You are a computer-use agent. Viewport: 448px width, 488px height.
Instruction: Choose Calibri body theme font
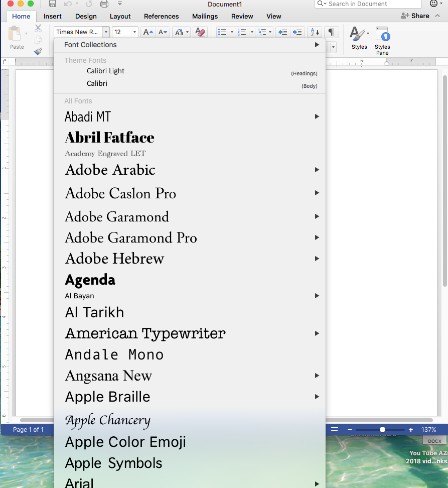[x=190, y=84]
